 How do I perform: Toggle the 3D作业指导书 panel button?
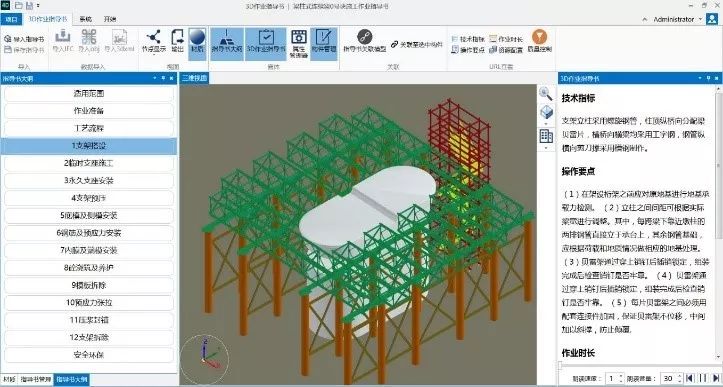coord(266,44)
